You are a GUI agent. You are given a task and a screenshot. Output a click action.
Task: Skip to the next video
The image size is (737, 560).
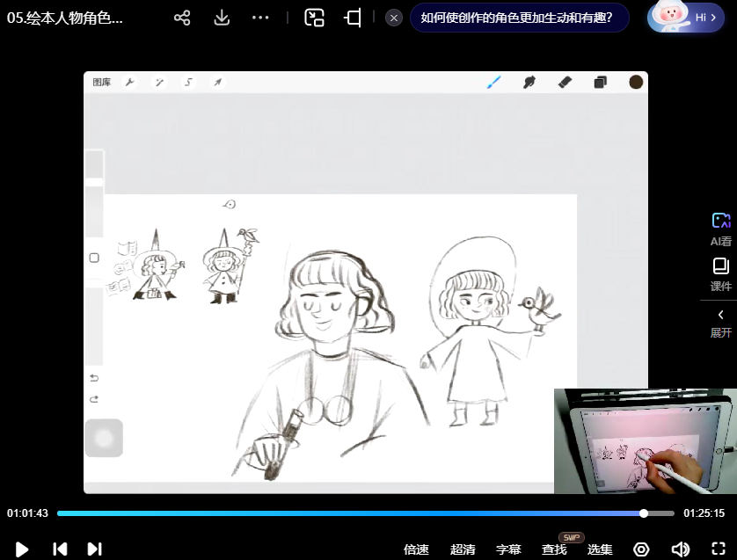point(95,549)
